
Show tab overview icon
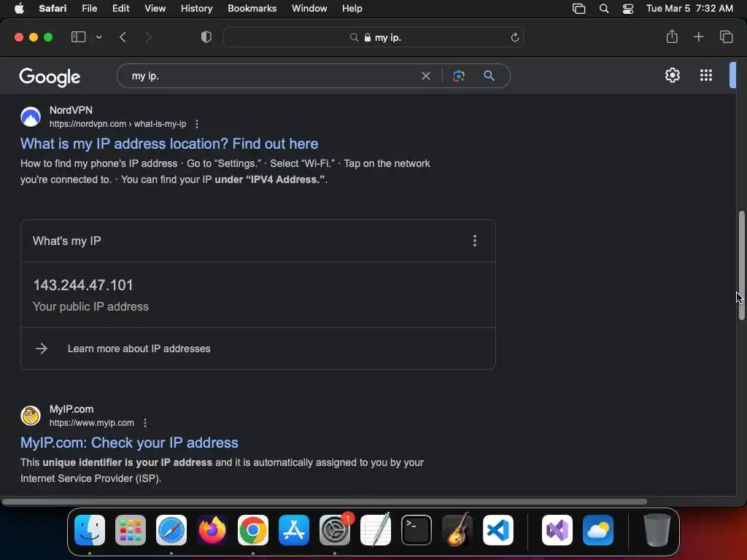(x=726, y=36)
